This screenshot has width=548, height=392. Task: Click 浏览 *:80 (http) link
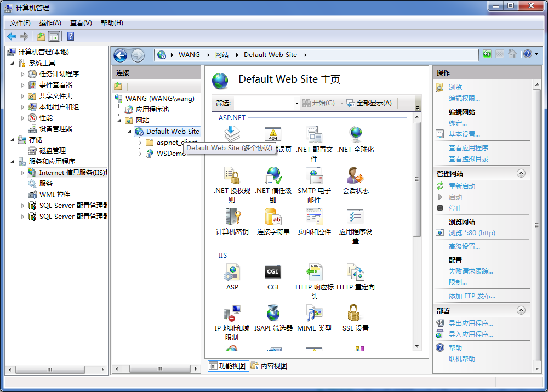472,233
